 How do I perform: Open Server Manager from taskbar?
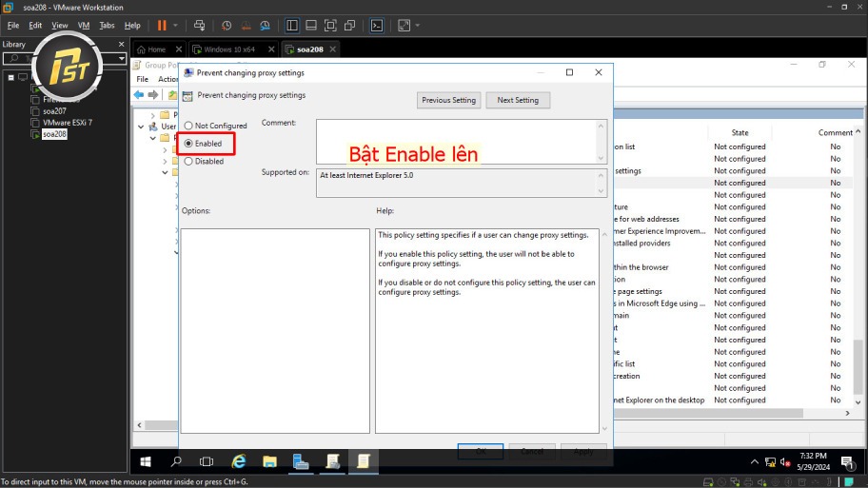coord(301,461)
